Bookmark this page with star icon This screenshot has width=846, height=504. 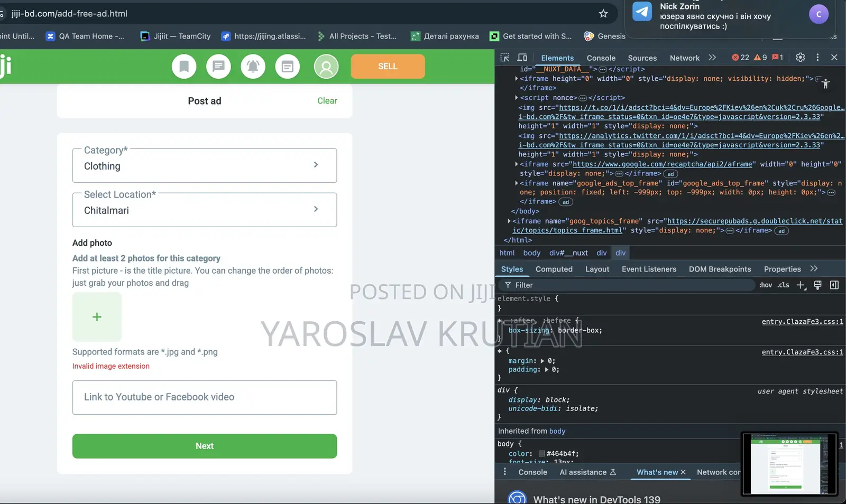[x=603, y=14]
